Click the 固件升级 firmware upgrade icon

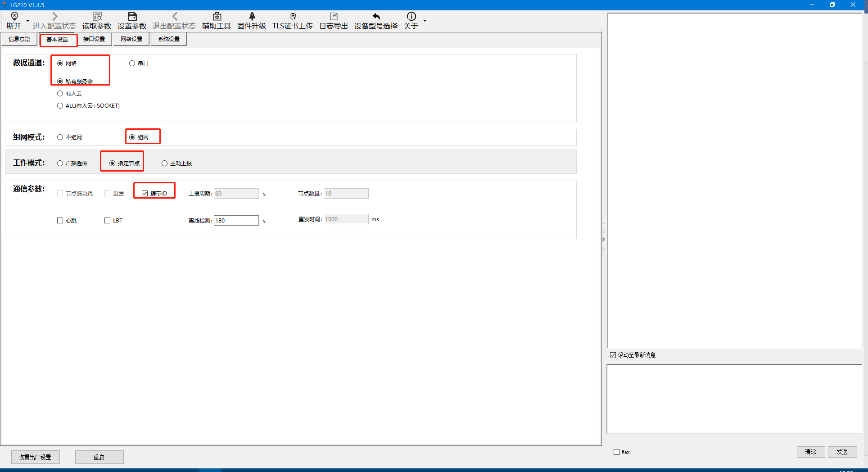(252, 17)
